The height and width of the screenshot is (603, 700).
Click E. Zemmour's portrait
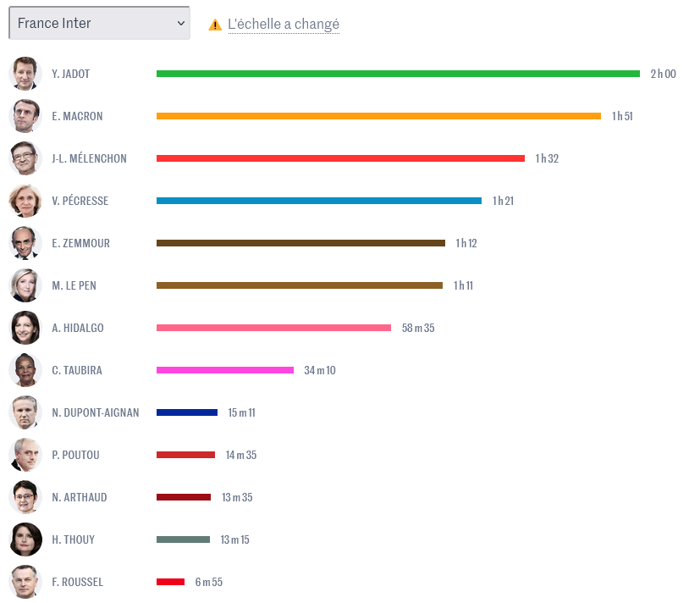[25, 243]
